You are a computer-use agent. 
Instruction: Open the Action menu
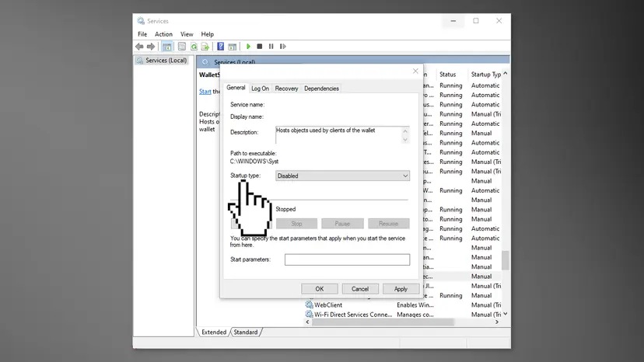click(x=163, y=34)
